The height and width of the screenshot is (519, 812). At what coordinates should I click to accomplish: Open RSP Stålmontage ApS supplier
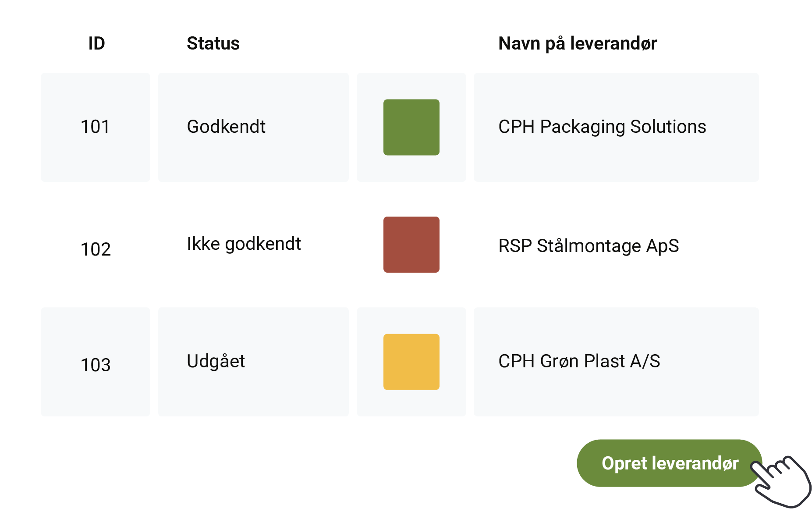(588, 245)
